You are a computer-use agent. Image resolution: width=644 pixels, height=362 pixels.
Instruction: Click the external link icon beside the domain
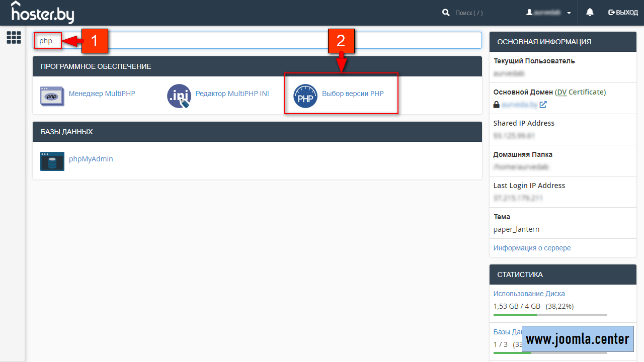click(543, 105)
